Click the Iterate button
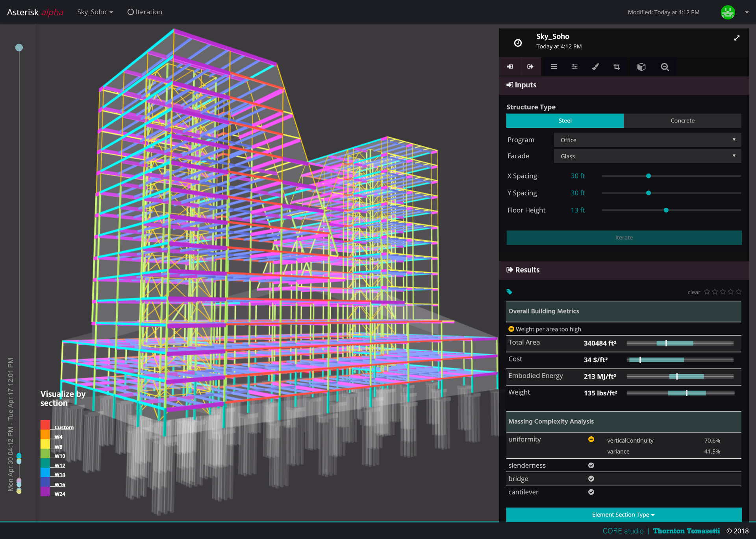 tap(623, 237)
